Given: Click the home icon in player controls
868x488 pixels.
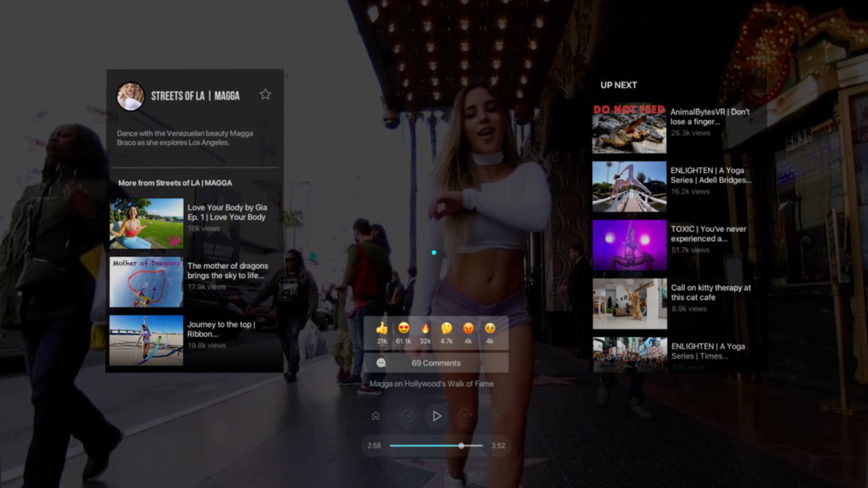Looking at the screenshot, I should click(x=375, y=415).
